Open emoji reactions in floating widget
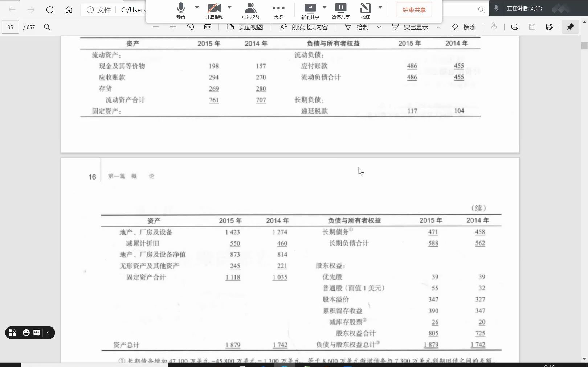The width and height of the screenshot is (588, 367). coord(26,333)
